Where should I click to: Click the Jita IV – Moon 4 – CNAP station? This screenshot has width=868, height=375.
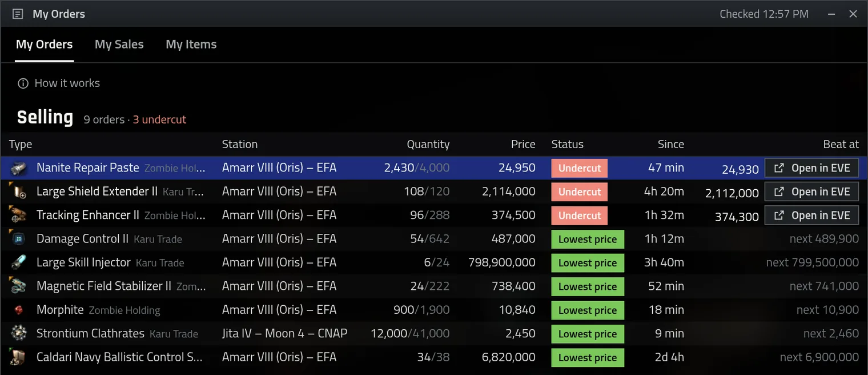click(x=284, y=333)
